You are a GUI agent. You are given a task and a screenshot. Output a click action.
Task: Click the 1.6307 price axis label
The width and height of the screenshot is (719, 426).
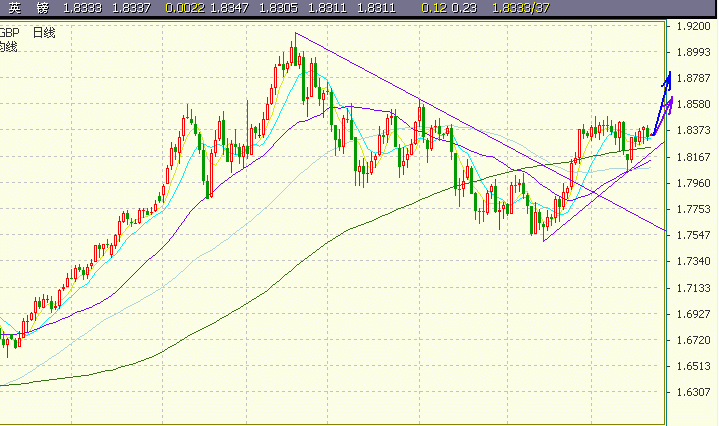point(693,393)
